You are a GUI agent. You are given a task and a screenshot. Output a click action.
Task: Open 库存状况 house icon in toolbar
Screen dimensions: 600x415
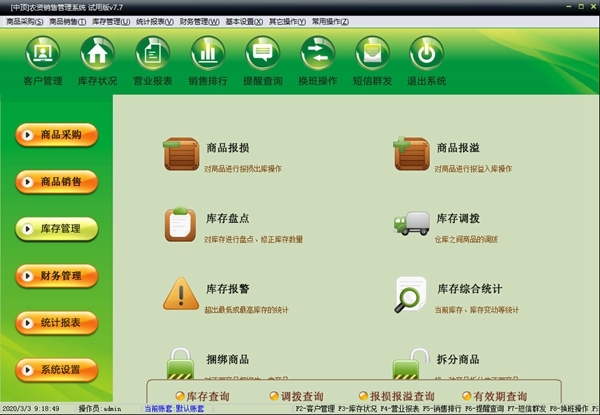(x=97, y=53)
